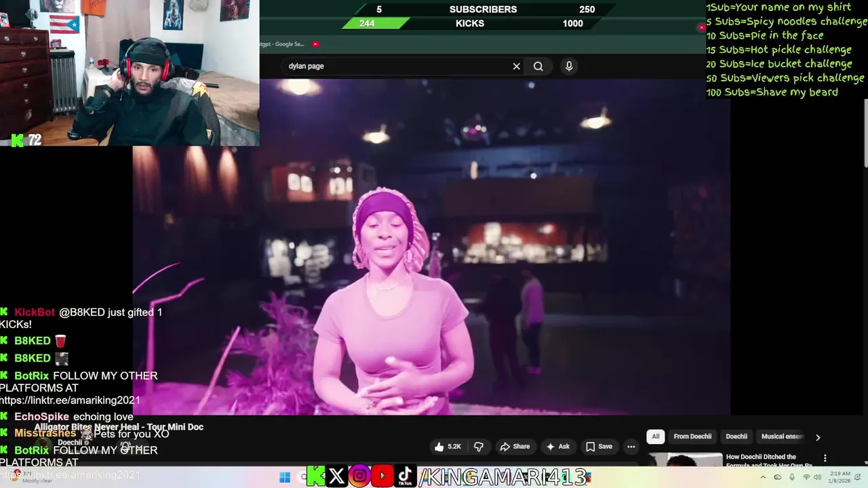Click the Windows Start button
The width and height of the screenshot is (868, 488).
tap(285, 477)
